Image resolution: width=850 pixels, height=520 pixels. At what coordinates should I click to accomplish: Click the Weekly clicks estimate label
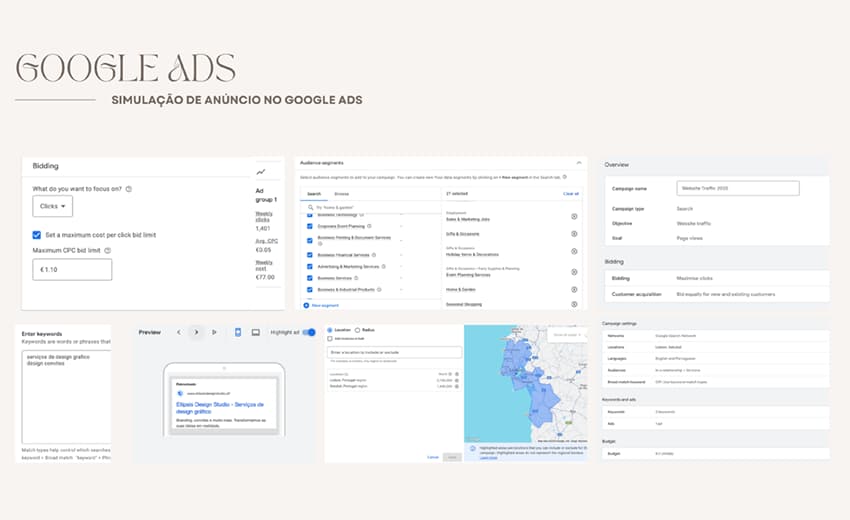tap(264, 217)
